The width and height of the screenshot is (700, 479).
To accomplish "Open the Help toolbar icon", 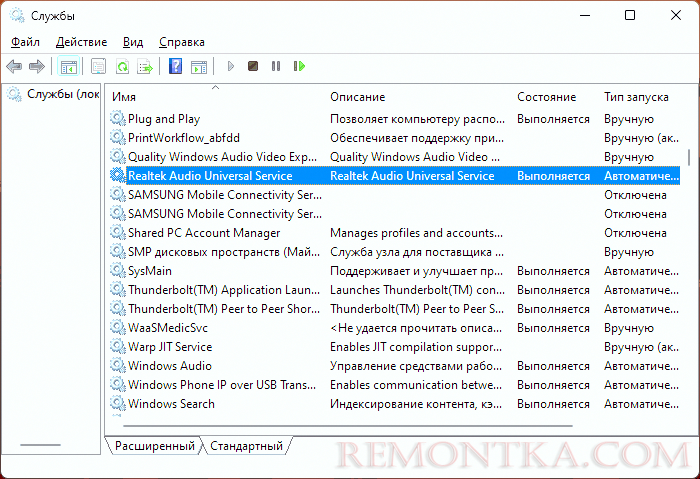I will pos(175,67).
